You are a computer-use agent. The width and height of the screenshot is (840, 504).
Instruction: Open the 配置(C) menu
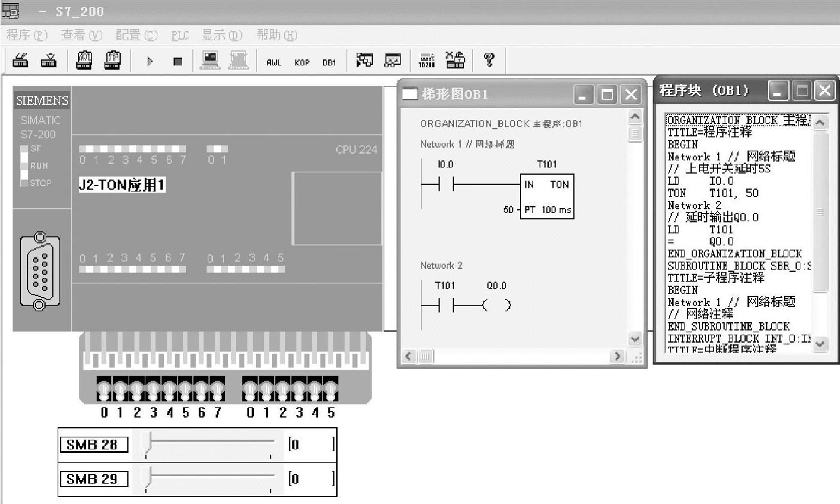coord(137,35)
